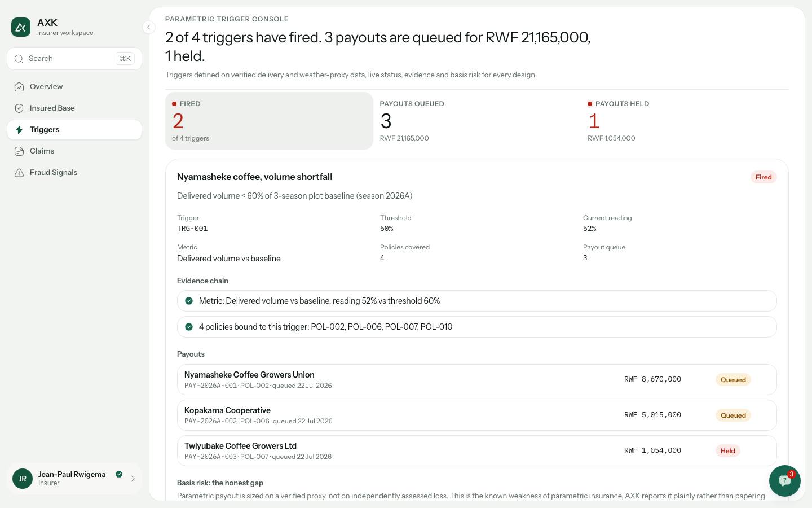The image size is (812, 508).
Task: Click the verified badge next to Jean-Paul Rwigema
Action: click(x=119, y=474)
